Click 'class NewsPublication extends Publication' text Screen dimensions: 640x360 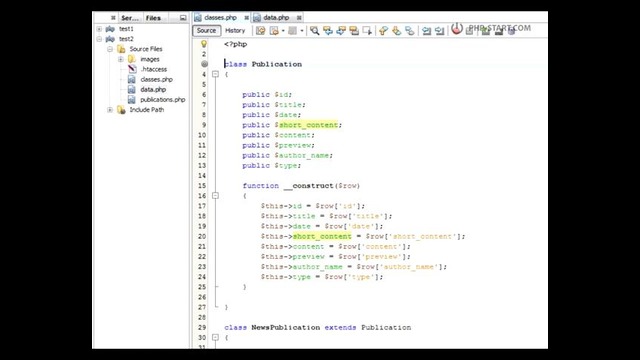[x=318, y=327]
